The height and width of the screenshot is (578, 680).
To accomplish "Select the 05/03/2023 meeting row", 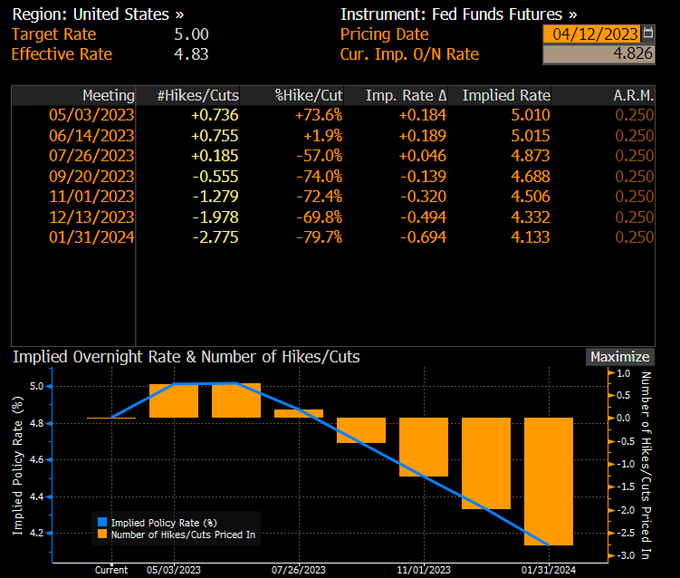I will click(x=92, y=115).
